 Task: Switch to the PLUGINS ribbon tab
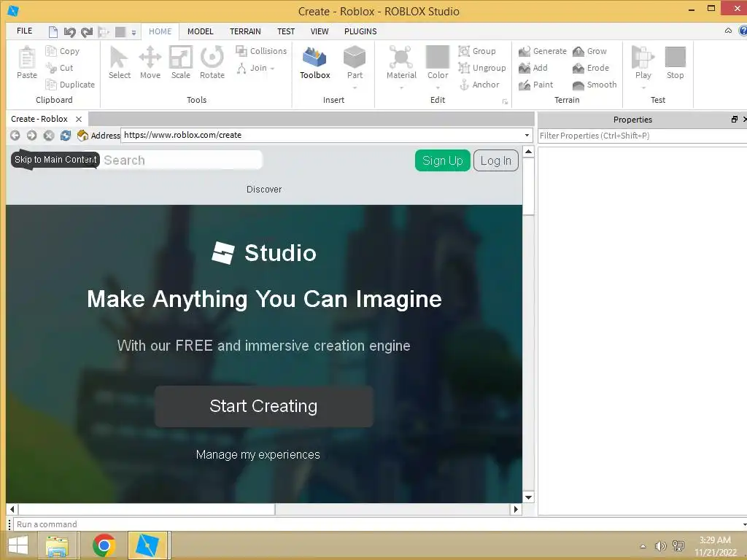[360, 31]
